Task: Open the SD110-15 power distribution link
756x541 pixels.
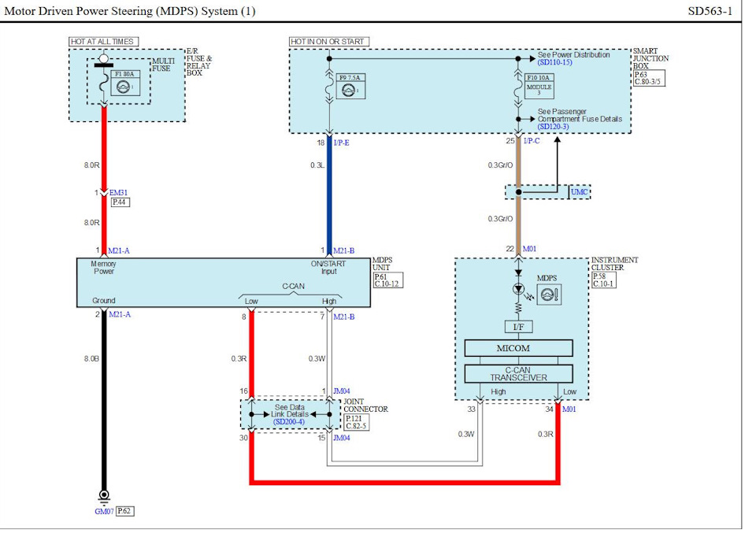Action: point(554,63)
